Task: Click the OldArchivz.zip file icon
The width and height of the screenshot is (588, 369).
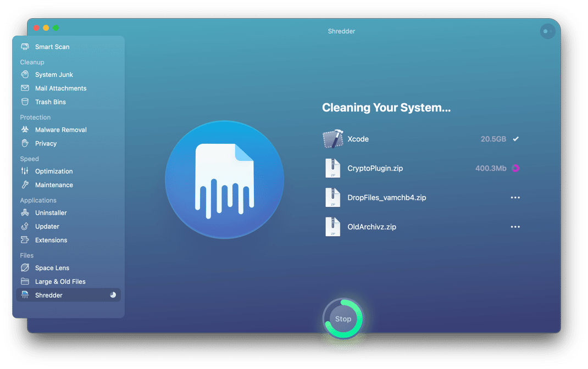Action: 332,227
